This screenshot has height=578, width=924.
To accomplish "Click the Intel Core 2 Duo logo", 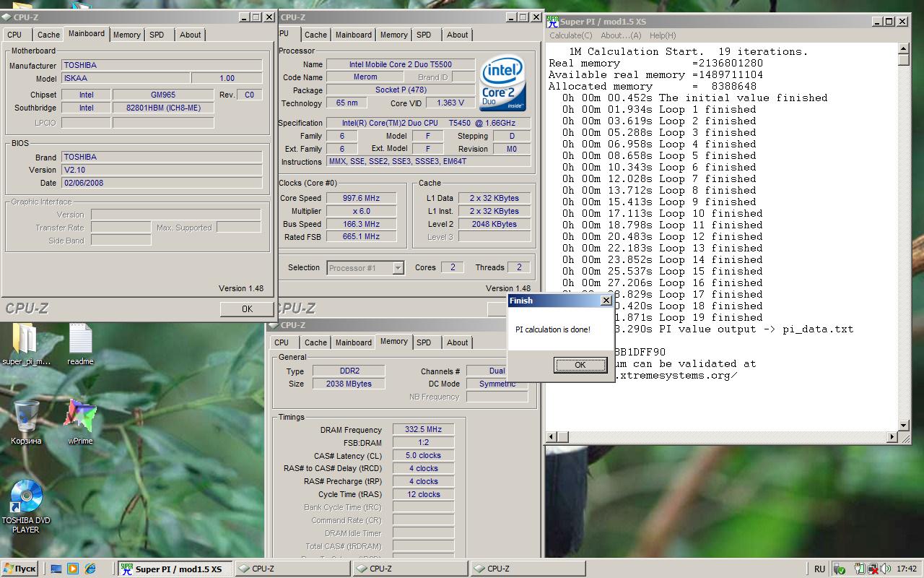I will point(503,82).
